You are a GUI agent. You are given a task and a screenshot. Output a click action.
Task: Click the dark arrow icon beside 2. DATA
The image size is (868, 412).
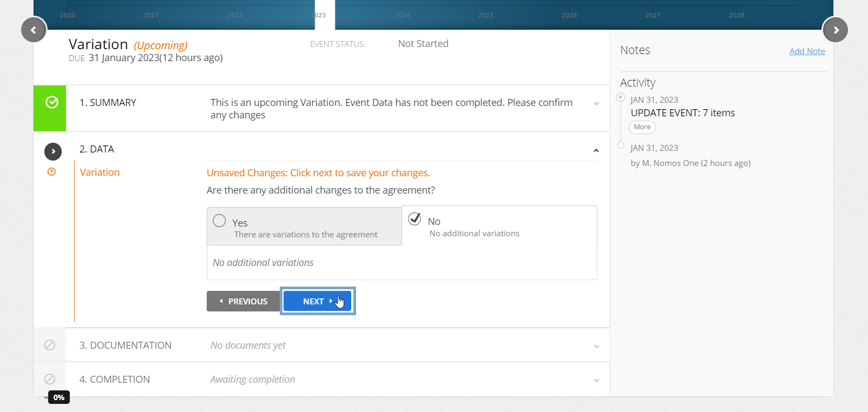point(53,151)
